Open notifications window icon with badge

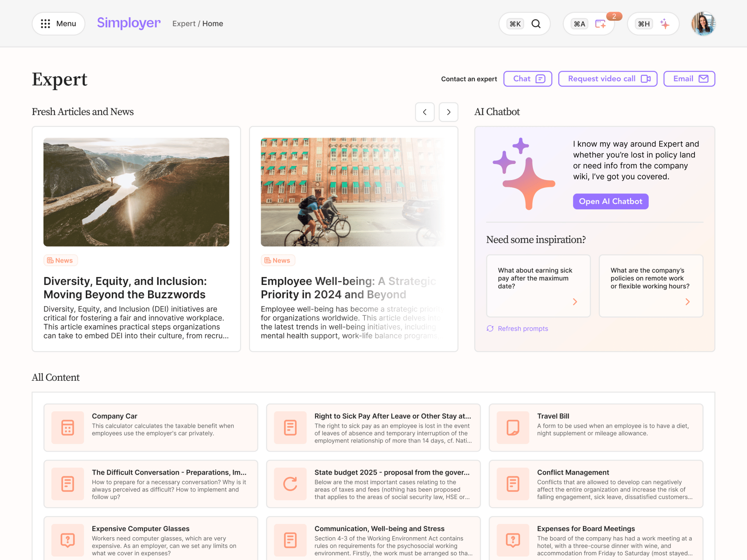600,24
